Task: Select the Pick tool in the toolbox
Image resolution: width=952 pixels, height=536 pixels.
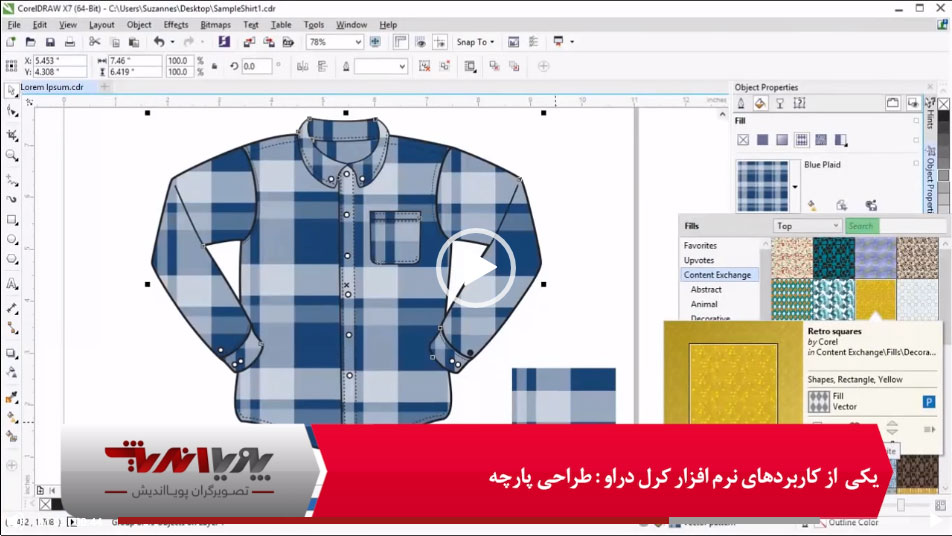Action: pos(11,91)
